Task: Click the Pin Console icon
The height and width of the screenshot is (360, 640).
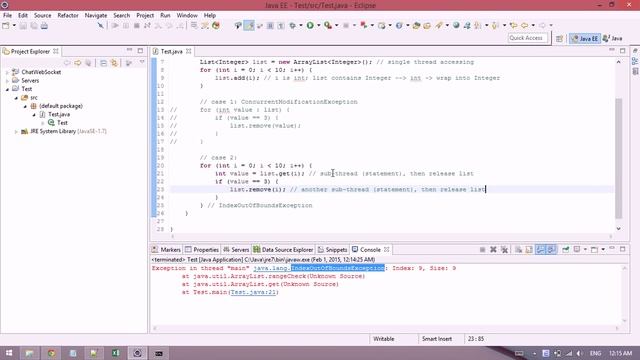Action: (x=566, y=249)
